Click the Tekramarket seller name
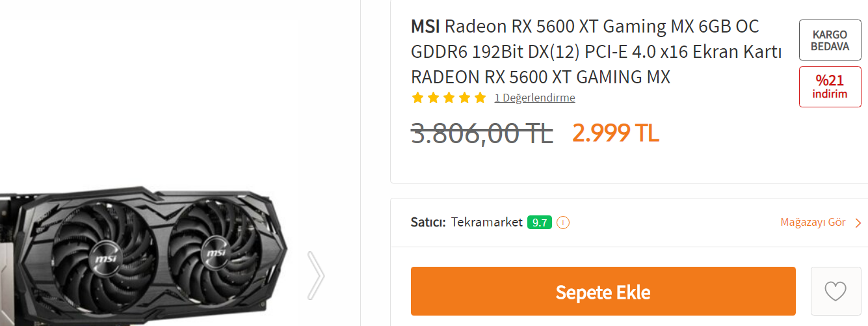Viewport: 868px width, 326px height. coord(487,223)
